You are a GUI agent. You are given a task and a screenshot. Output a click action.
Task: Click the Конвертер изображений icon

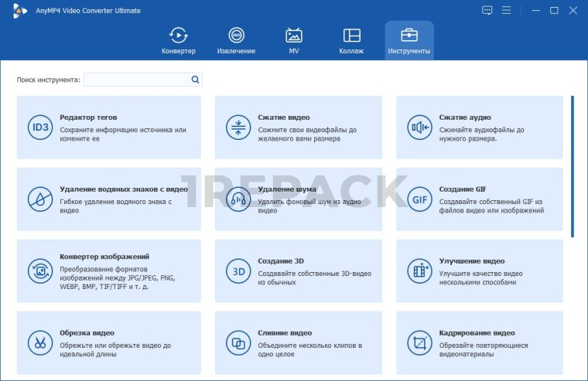(x=39, y=271)
